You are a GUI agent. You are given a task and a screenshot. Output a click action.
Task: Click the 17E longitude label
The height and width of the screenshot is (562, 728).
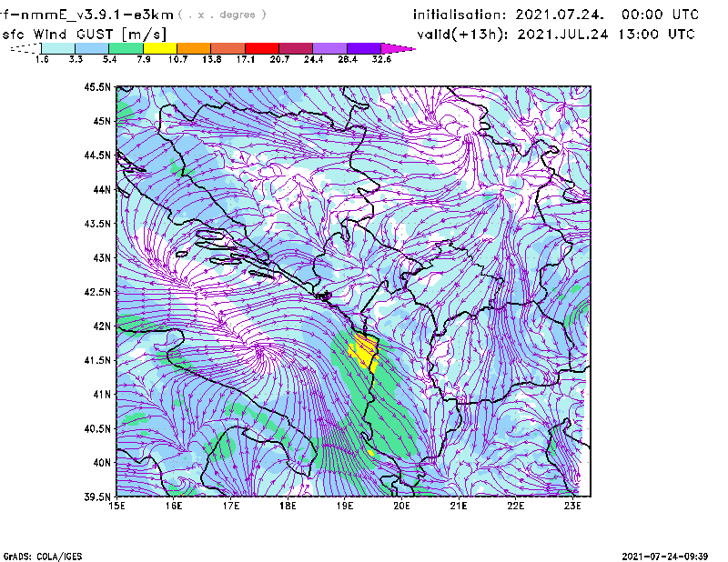[231, 506]
